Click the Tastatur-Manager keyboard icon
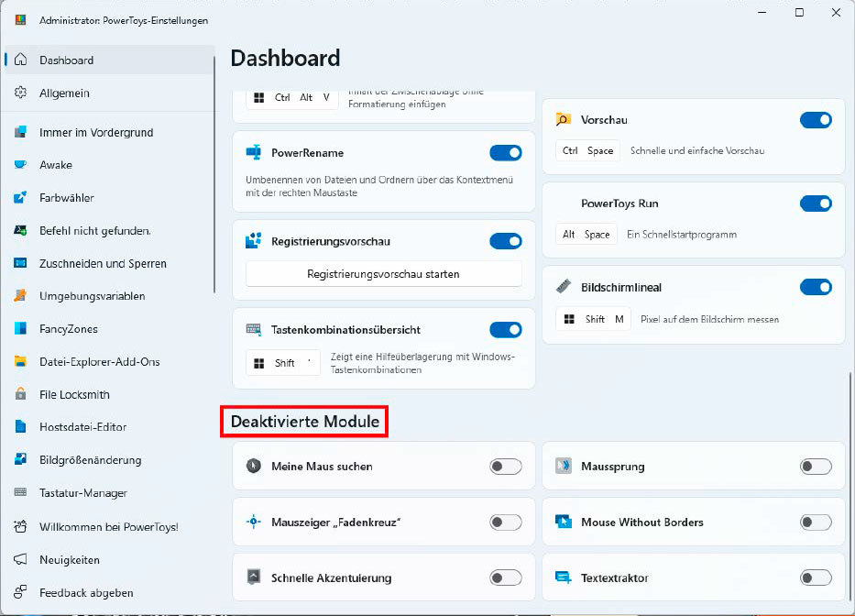 click(20, 492)
